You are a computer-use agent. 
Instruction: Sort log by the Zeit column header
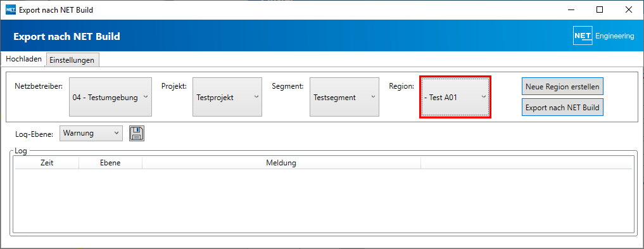coord(47,163)
